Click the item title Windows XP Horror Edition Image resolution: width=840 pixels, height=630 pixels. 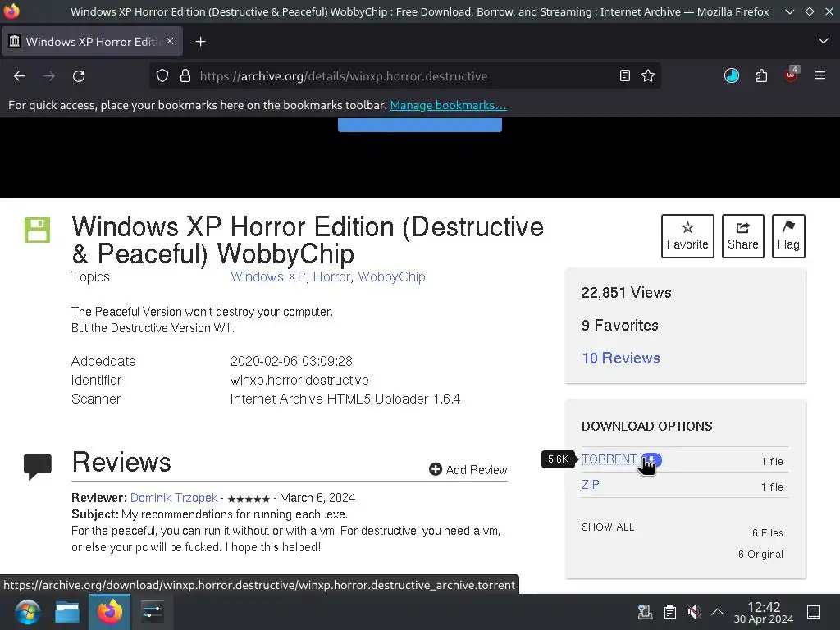click(x=308, y=240)
